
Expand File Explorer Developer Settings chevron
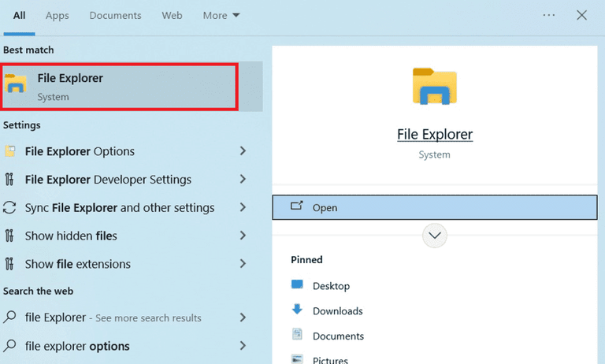coord(243,179)
